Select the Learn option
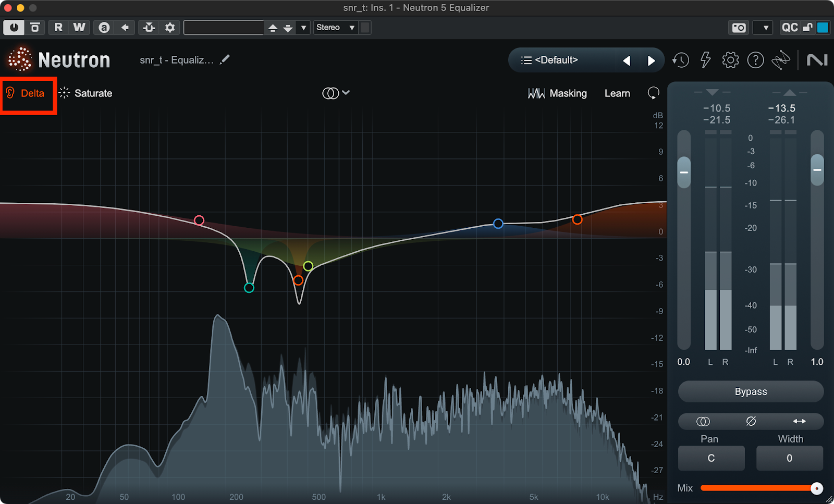This screenshot has width=834, height=504. pyautogui.click(x=617, y=93)
